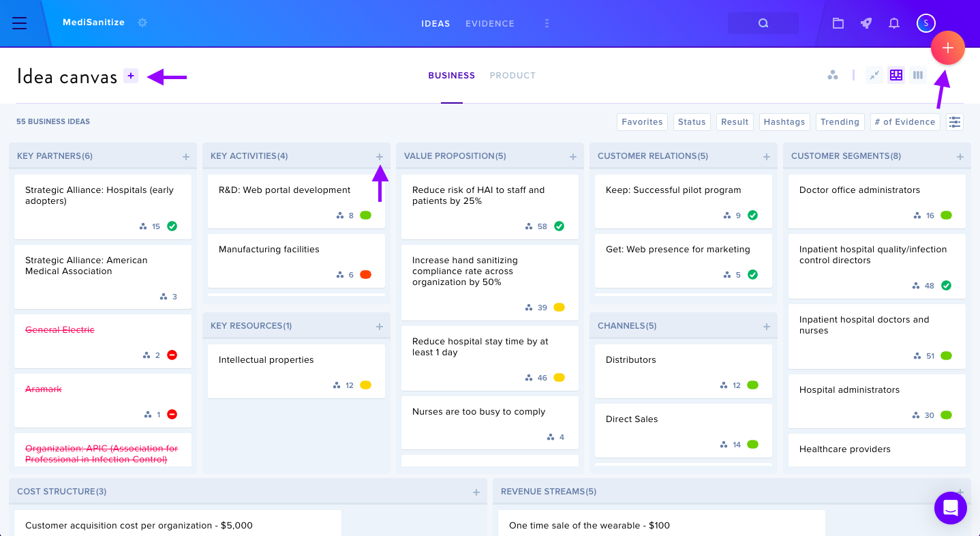
Task: Open the Direct Sales card
Action: (684, 430)
